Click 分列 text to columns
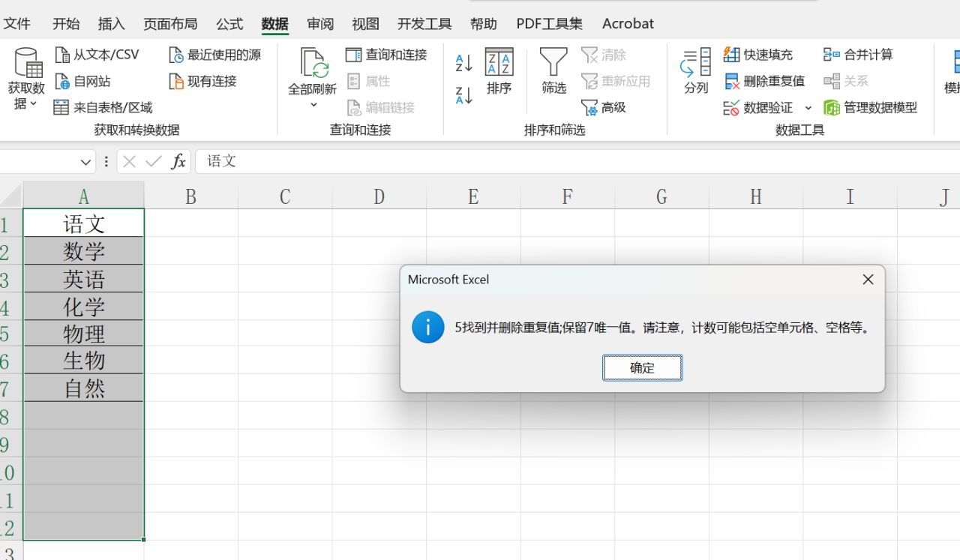Screen dimensions: 960x560 tap(696, 72)
